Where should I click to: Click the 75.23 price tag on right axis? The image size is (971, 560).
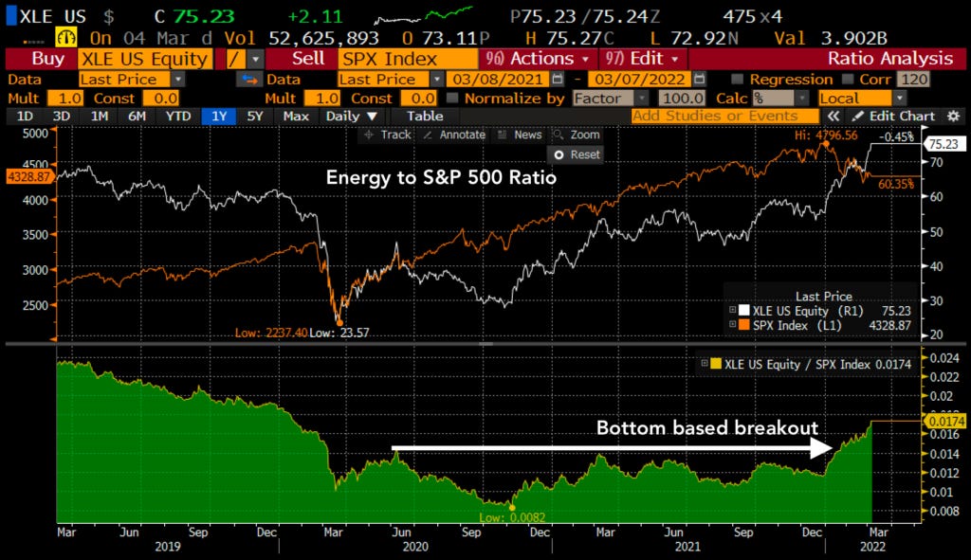(944, 144)
